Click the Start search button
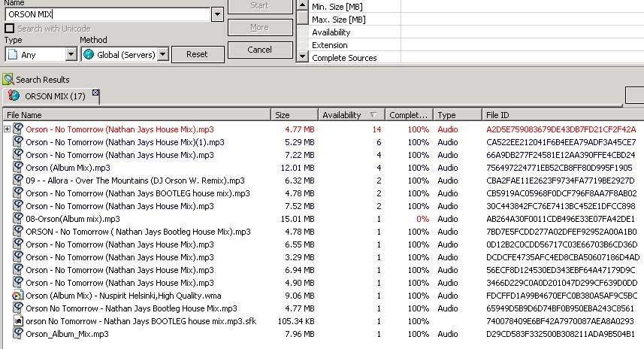Image resolution: width=644 pixels, height=349 pixels. (260, 6)
